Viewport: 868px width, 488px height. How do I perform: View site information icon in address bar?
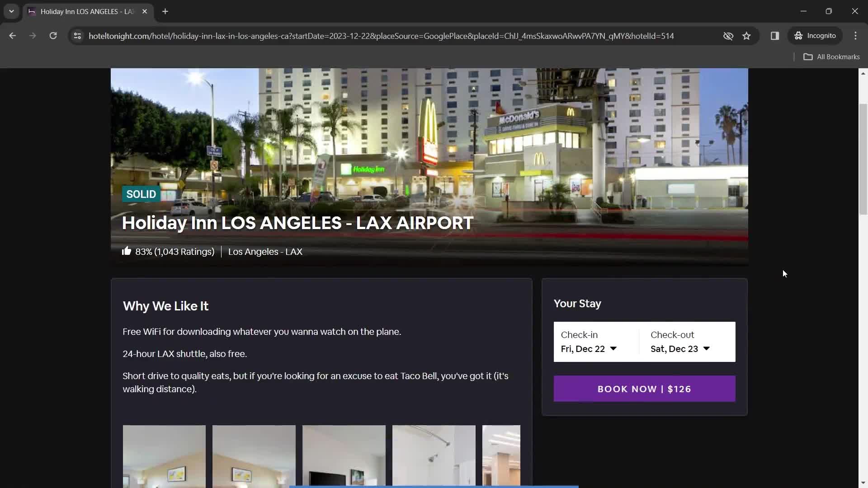pos(77,36)
